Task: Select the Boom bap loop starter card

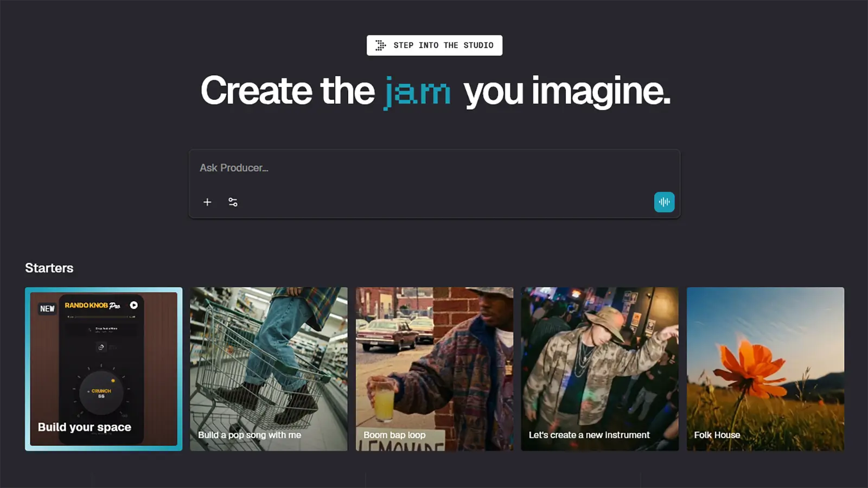Action: click(435, 369)
